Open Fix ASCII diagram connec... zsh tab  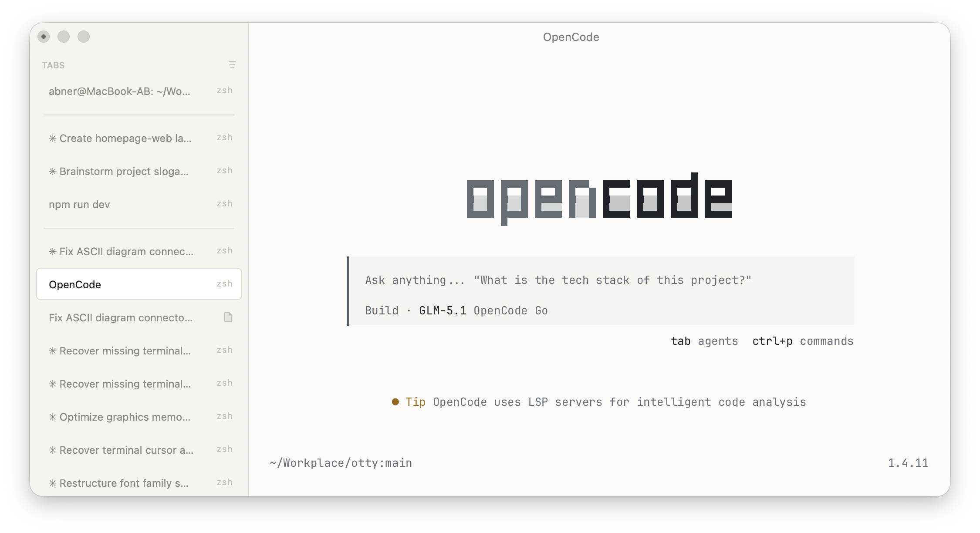point(139,251)
